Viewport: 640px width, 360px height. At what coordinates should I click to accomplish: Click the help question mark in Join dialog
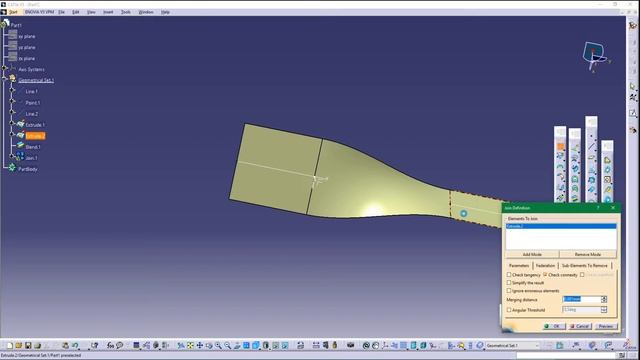click(598, 208)
